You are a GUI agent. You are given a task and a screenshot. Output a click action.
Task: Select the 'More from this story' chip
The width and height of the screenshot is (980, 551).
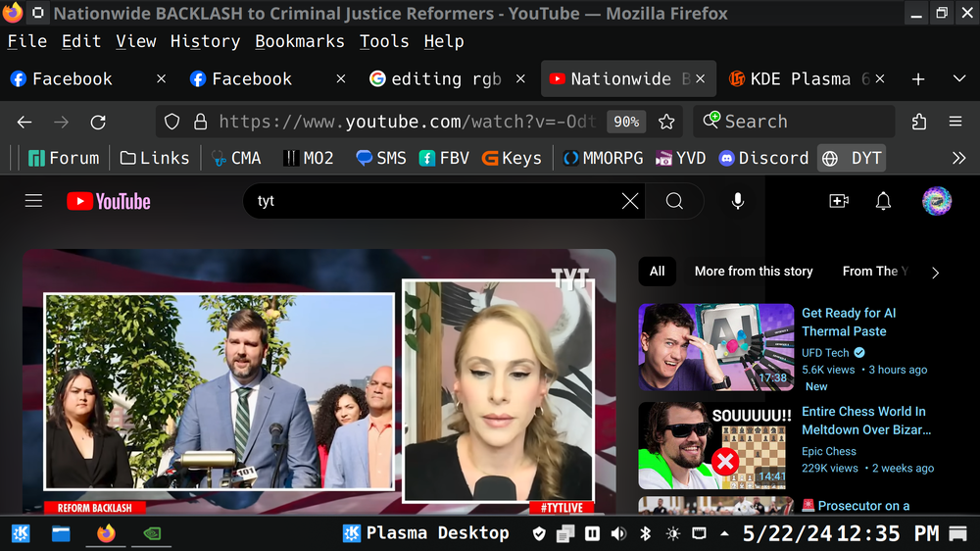(754, 272)
